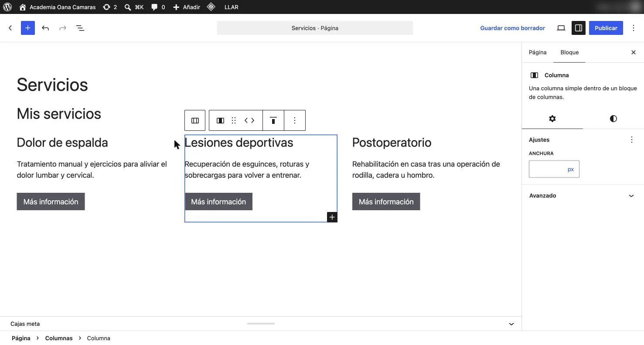Open the styles half-circle tab

(x=613, y=119)
